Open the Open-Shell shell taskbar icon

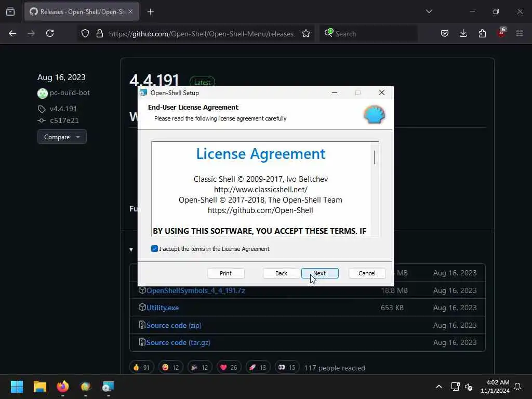tap(86, 387)
